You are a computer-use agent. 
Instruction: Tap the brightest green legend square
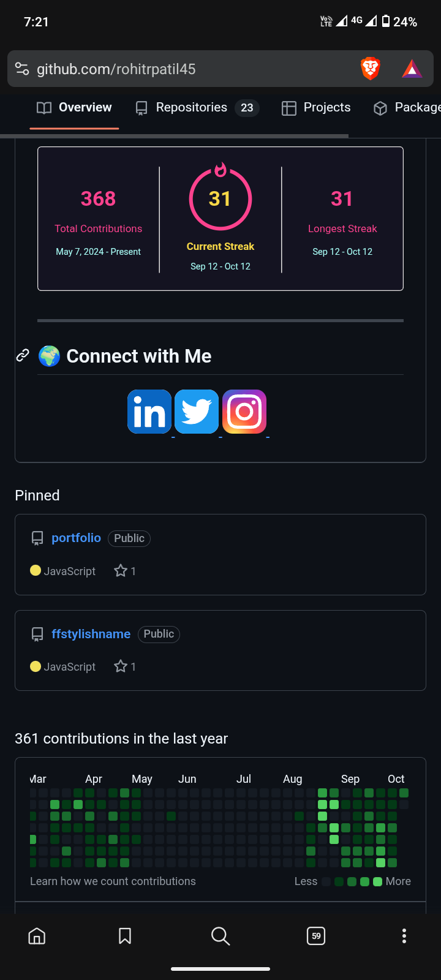coord(377,882)
